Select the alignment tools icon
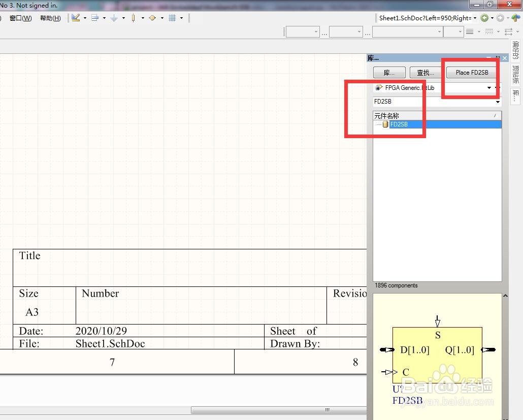This screenshot has height=420, width=523. tap(95, 18)
